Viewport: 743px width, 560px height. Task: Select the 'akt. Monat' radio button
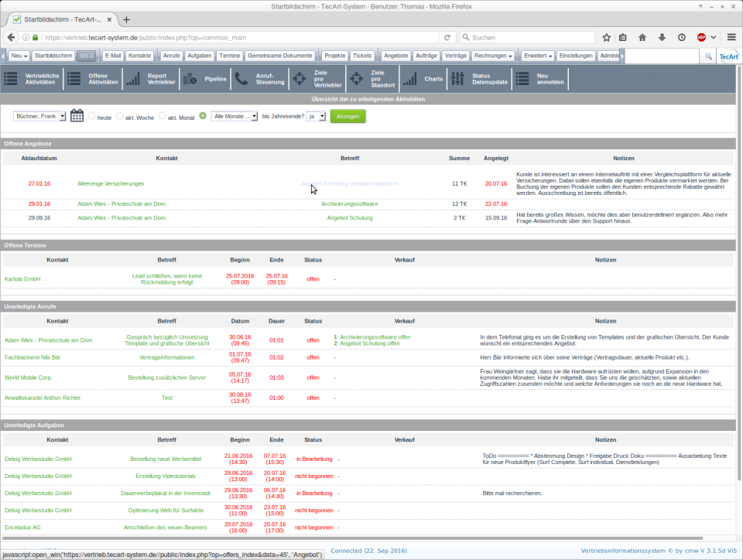163,116
